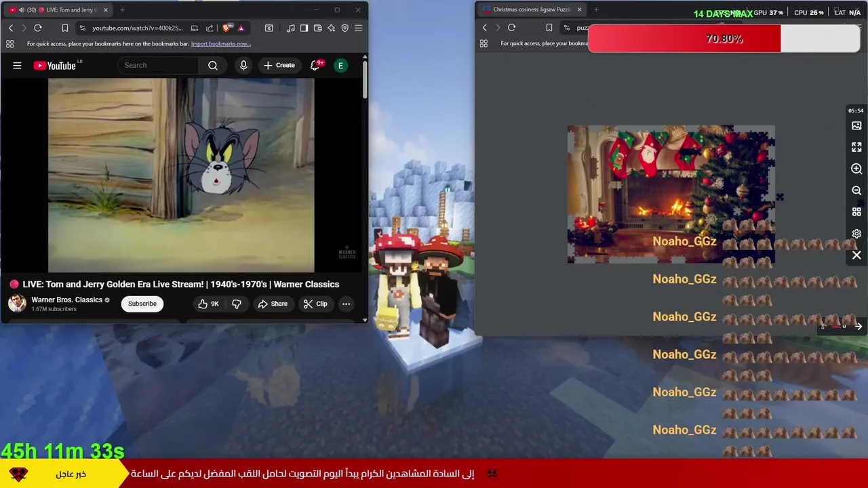
Task: Open the video's more actions ellipsis
Action: [346, 304]
